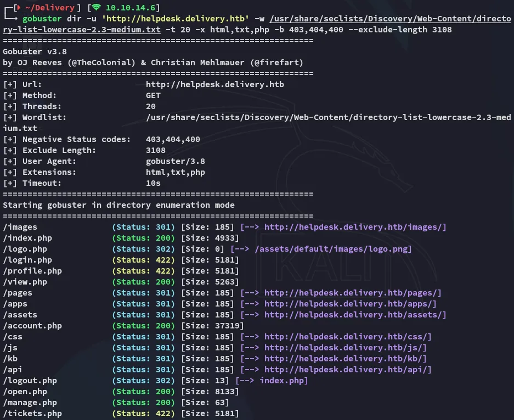514x420 pixels.
Task: Open the http://helpdesk.delivery.htb/images/ redirect link
Action: (355, 227)
